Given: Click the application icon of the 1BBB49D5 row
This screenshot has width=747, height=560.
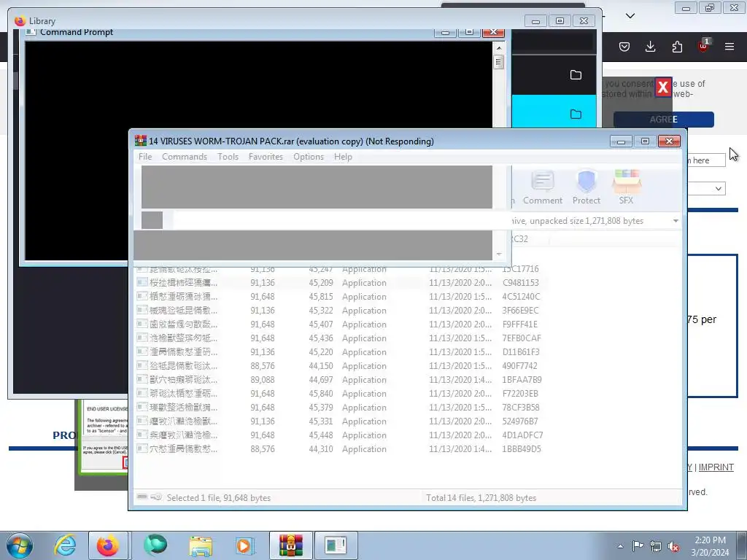Looking at the screenshot, I should 142,448.
